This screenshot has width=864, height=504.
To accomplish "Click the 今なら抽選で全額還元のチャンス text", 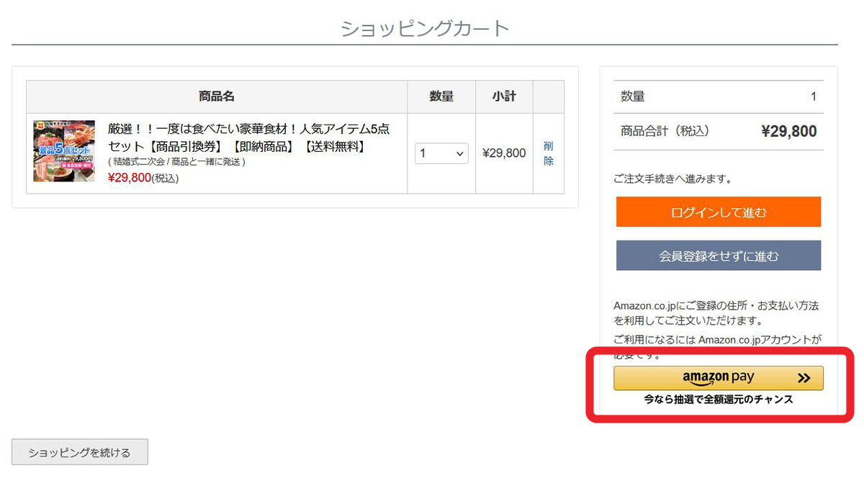I will 718,400.
